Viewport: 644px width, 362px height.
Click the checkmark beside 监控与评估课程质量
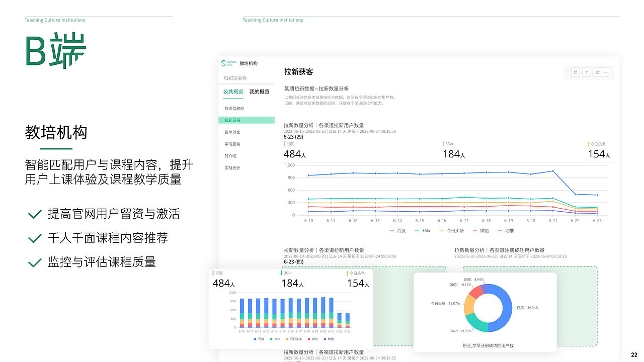tap(35, 262)
